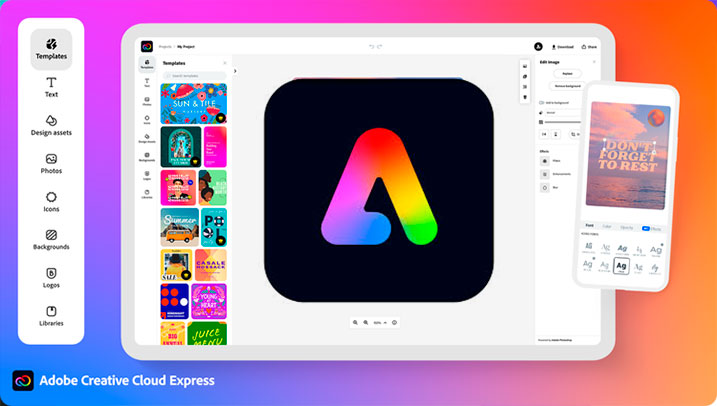Close the Edit image panel
This screenshot has height=406, width=717.
[594, 62]
